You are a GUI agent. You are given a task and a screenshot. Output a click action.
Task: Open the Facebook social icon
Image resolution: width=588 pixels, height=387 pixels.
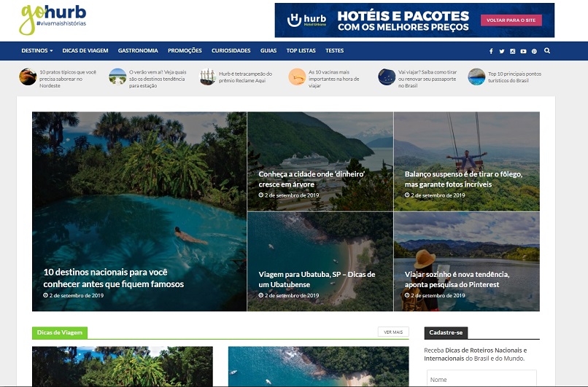coord(491,51)
